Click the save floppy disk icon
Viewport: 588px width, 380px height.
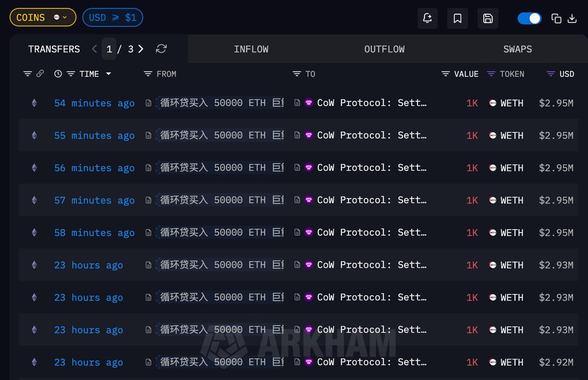pos(488,18)
